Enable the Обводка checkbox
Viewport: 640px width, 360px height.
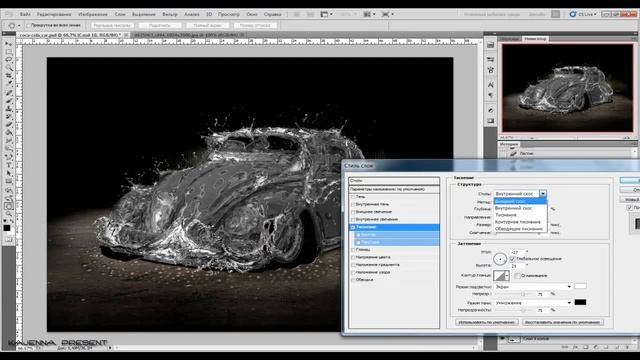(x=353, y=280)
